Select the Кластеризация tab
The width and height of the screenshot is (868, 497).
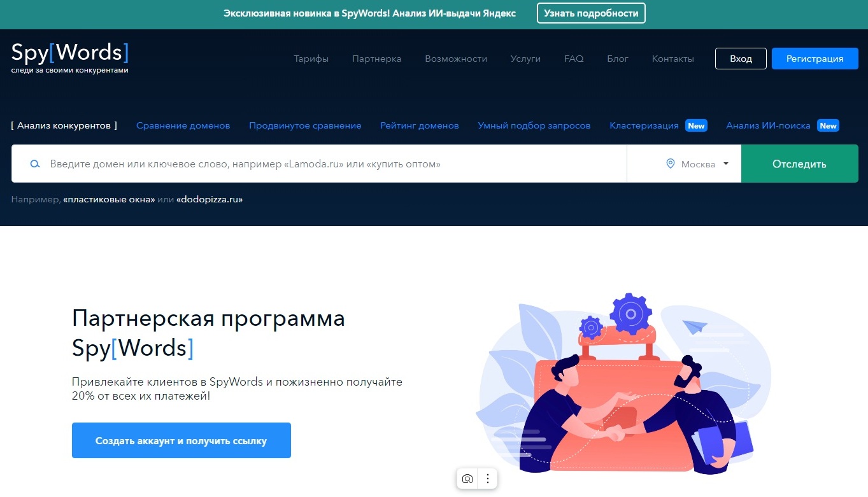[644, 125]
